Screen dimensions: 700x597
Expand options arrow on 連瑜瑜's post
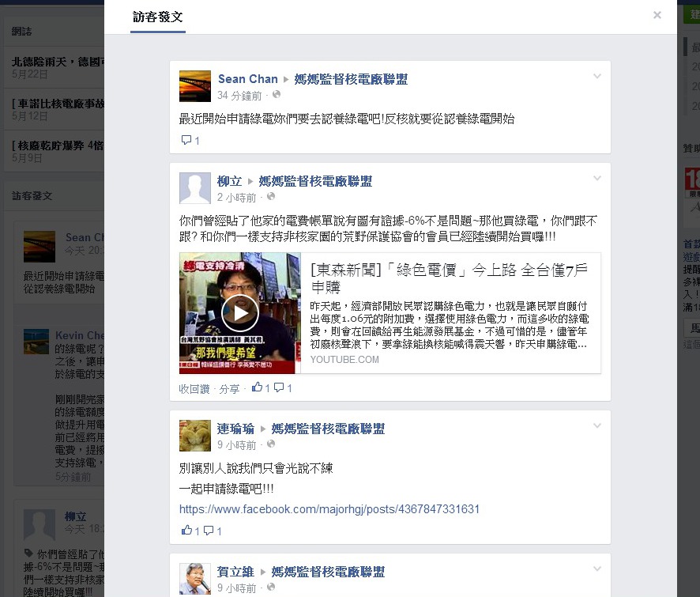click(597, 426)
